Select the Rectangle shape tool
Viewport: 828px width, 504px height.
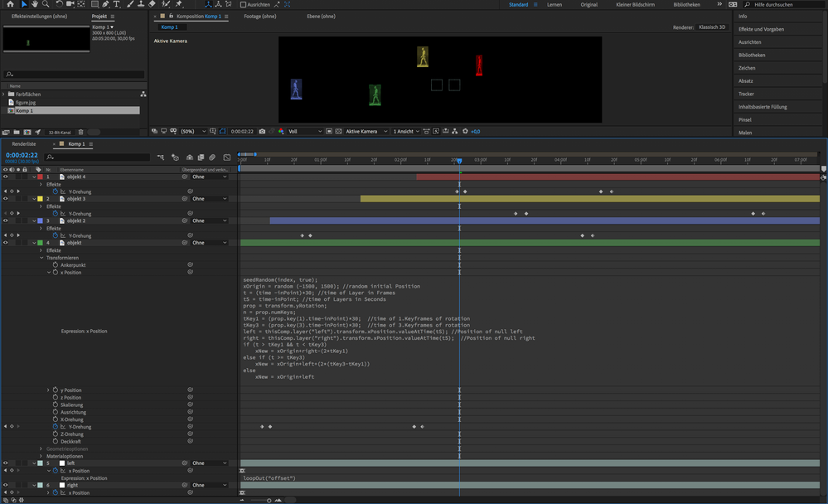click(x=94, y=4)
